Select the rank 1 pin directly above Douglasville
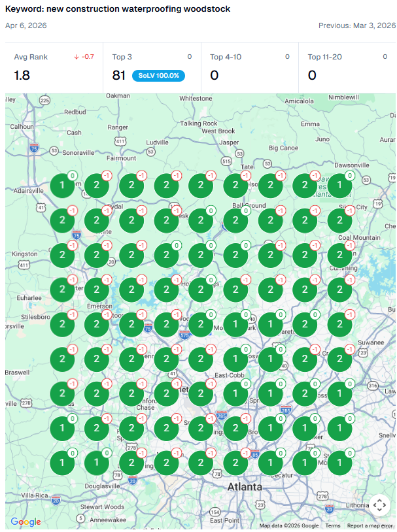 [x=97, y=463]
